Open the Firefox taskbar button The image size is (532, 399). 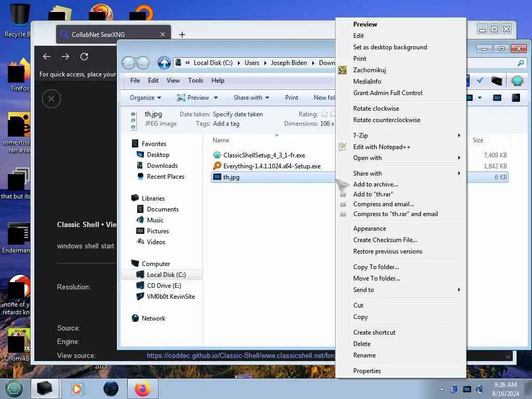tap(142, 389)
